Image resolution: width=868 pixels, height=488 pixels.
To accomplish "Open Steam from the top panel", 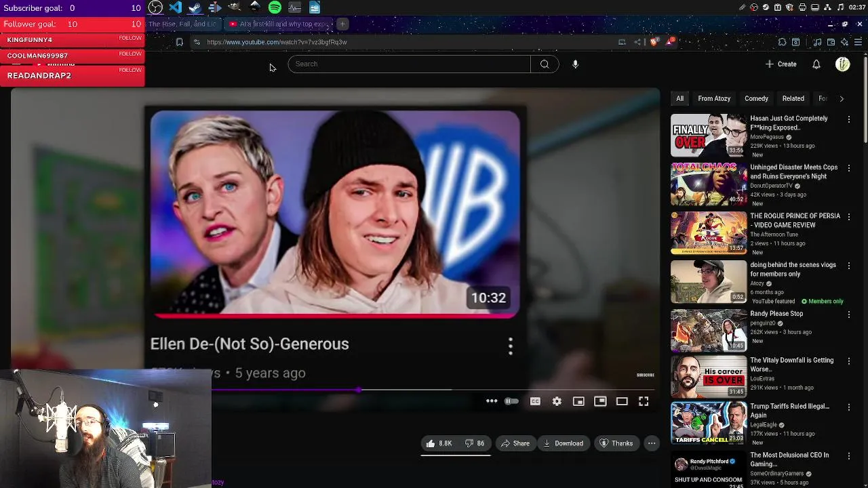I will tap(195, 7).
